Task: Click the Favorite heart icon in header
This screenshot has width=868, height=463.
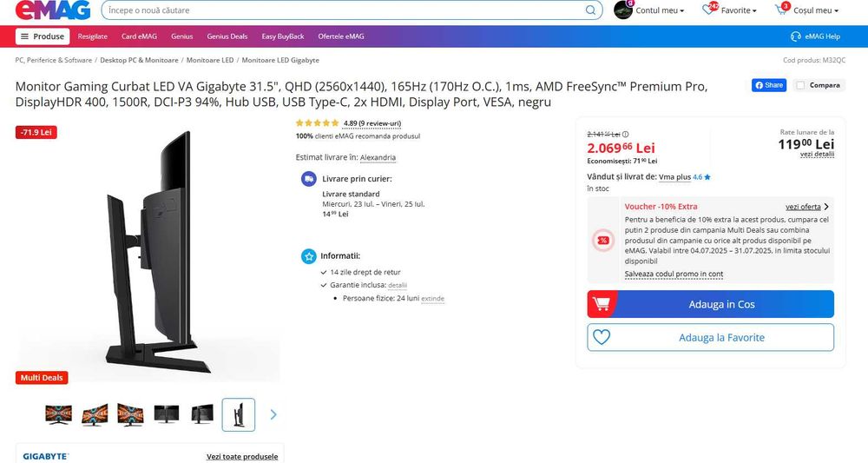Action: 709,10
